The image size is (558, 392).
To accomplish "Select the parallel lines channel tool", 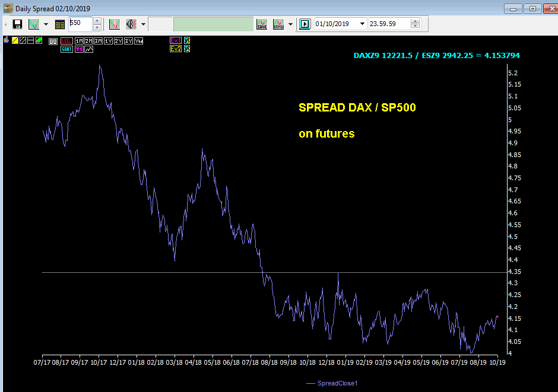I will click(x=23, y=40).
